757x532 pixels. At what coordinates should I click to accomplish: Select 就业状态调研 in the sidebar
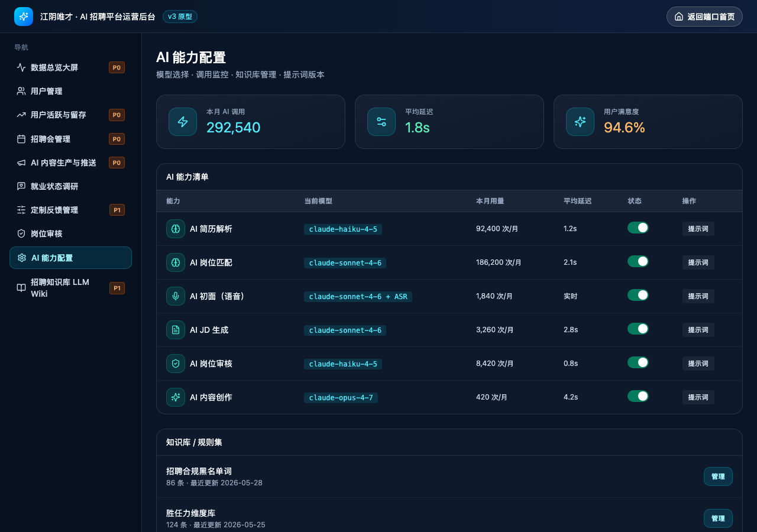[70, 186]
